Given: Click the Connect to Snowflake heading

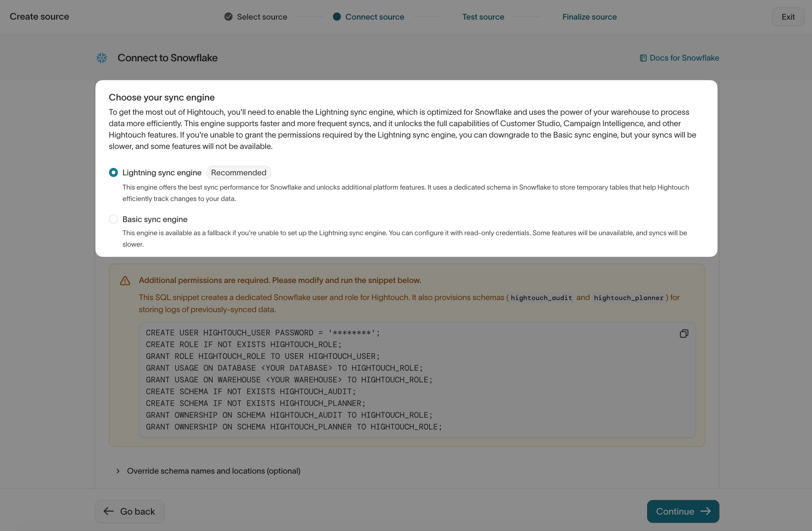Looking at the screenshot, I should pos(167,58).
